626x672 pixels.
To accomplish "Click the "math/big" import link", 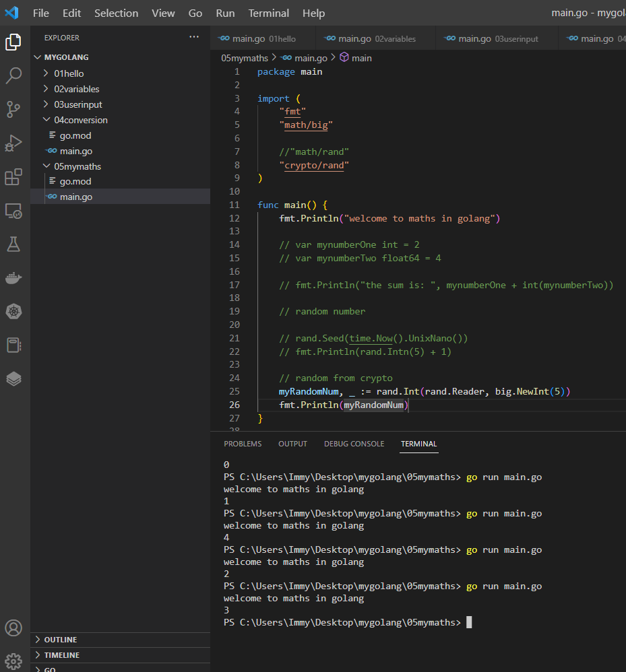I will 306,125.
